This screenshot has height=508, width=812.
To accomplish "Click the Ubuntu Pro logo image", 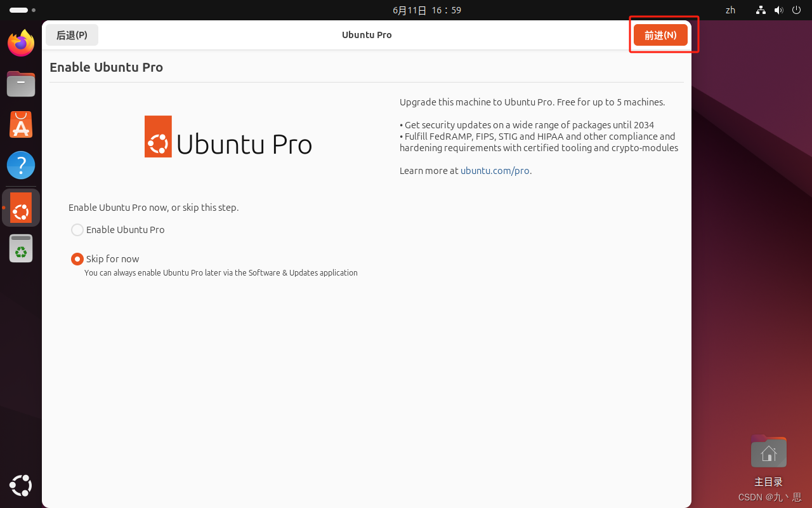I will [228, 137].
